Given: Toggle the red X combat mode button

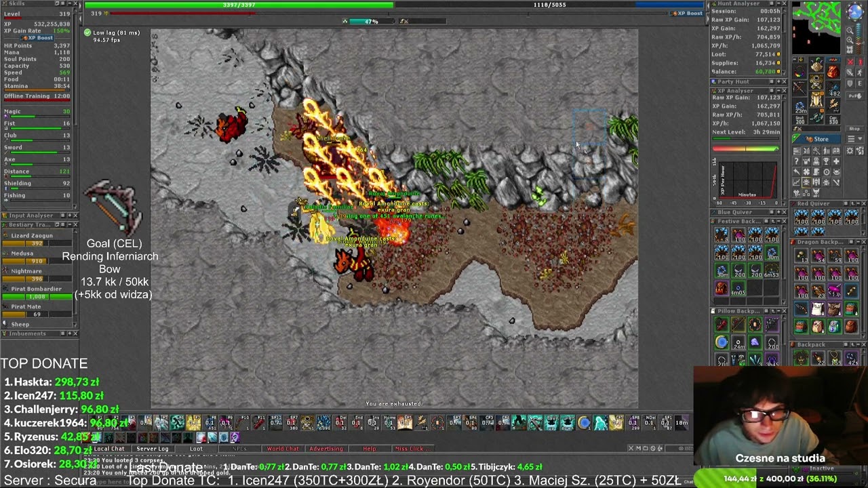Looking at the screenshot, I should coord(850,62).
